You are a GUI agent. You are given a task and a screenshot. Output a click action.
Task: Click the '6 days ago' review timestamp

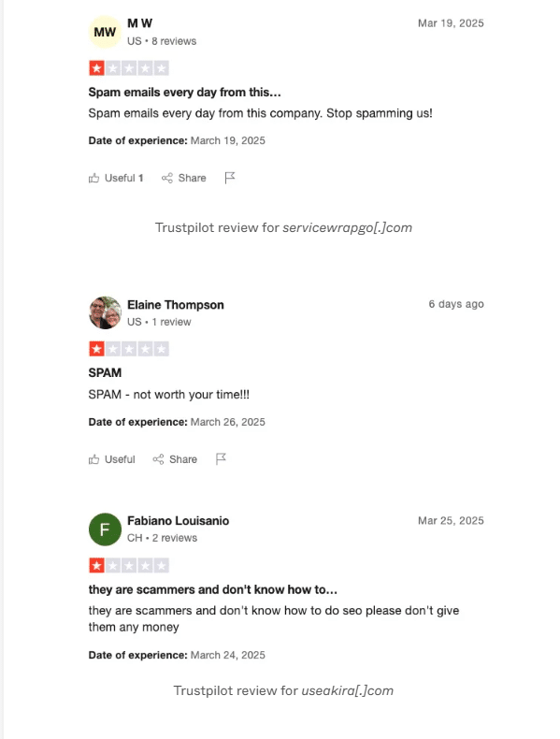coord(456,304)
